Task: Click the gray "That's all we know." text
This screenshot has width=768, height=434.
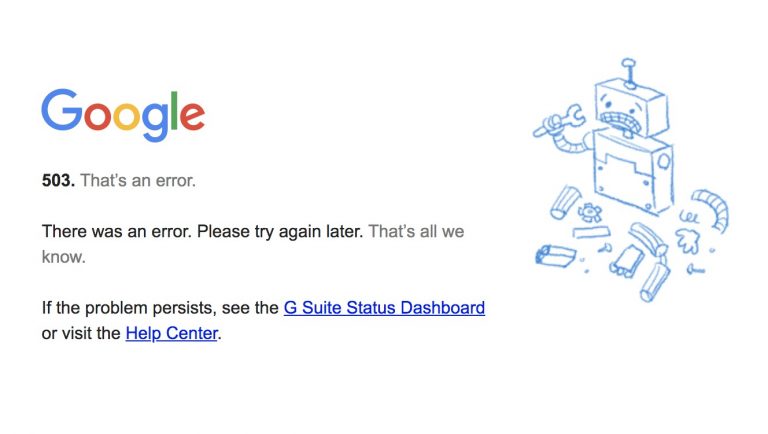Action: click(415, 231)
